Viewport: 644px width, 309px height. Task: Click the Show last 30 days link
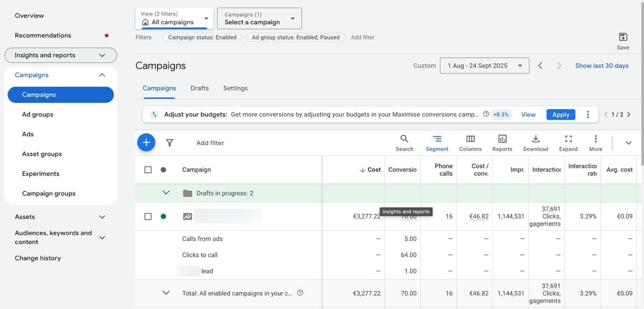tap(602, 66)
